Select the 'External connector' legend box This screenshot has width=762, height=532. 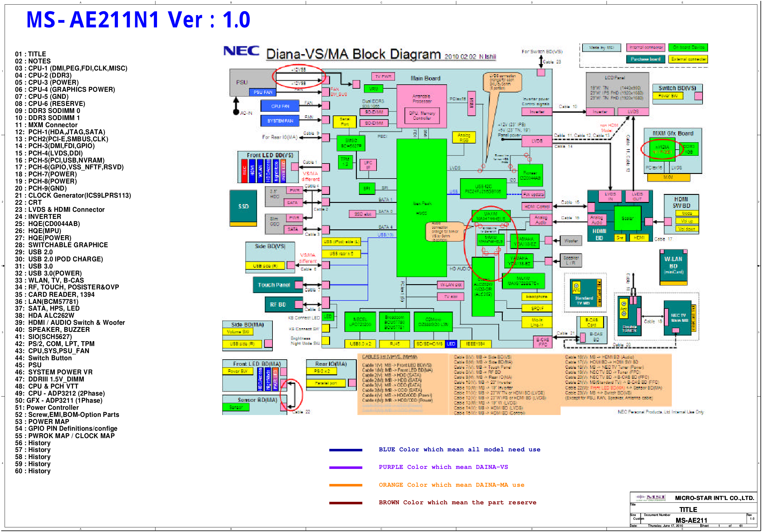[x=688, y=59]
